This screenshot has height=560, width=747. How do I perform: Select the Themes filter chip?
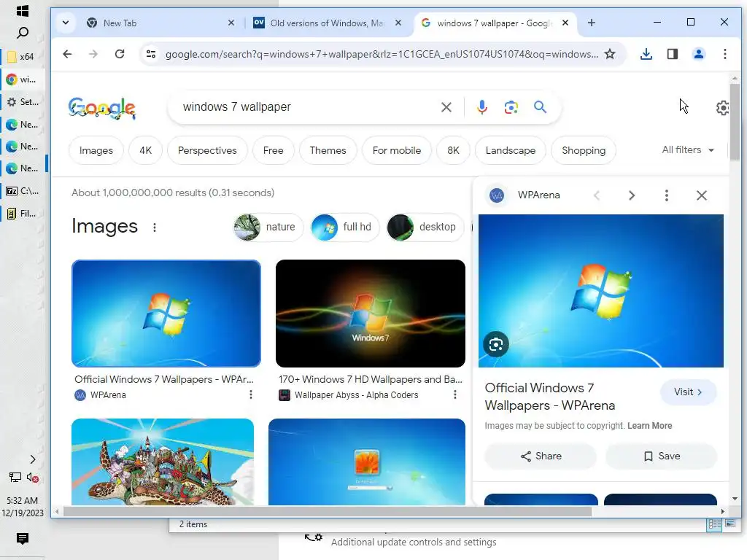(x=328, y=150)
